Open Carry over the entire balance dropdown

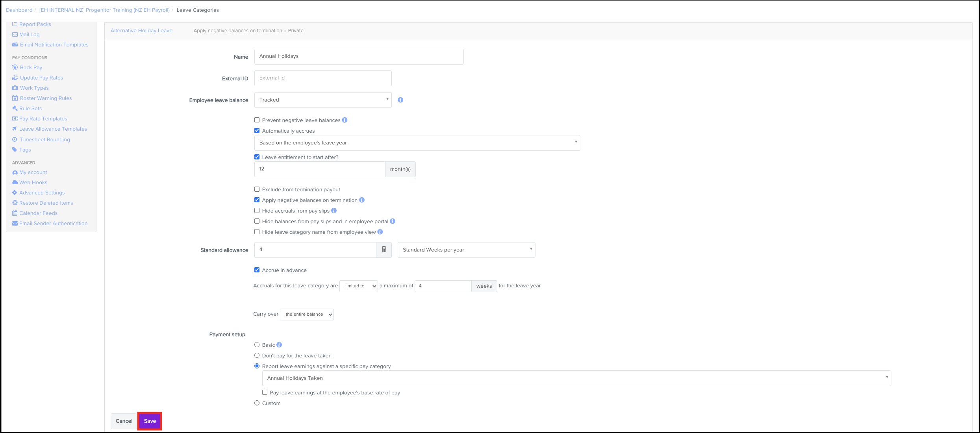[x=307, y=314]
